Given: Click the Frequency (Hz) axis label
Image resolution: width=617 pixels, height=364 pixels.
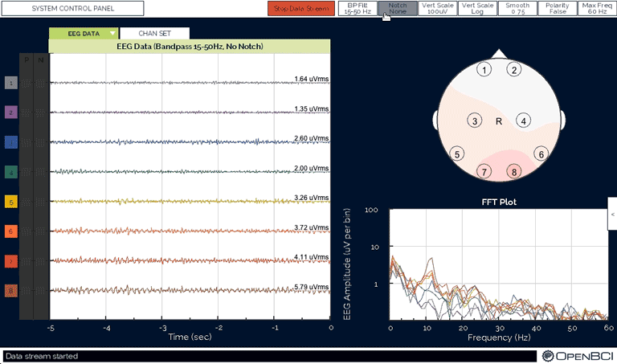Looking at the screenshot, I should 499,337.
